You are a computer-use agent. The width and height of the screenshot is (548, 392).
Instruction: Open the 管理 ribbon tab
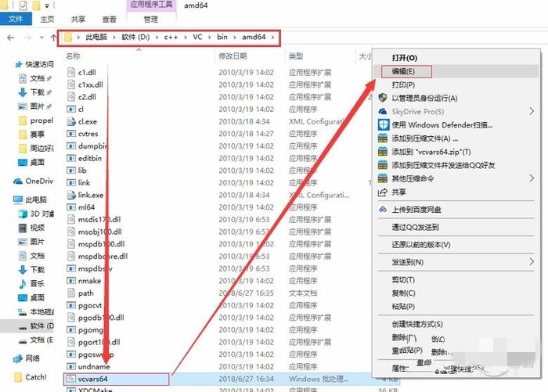pyautogui.click(x=151, y=20)
